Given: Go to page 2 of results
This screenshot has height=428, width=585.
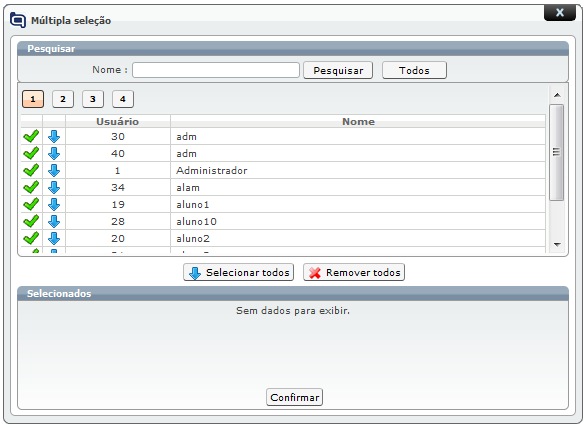Looking at the screenshot, I should tap(63, 99).
